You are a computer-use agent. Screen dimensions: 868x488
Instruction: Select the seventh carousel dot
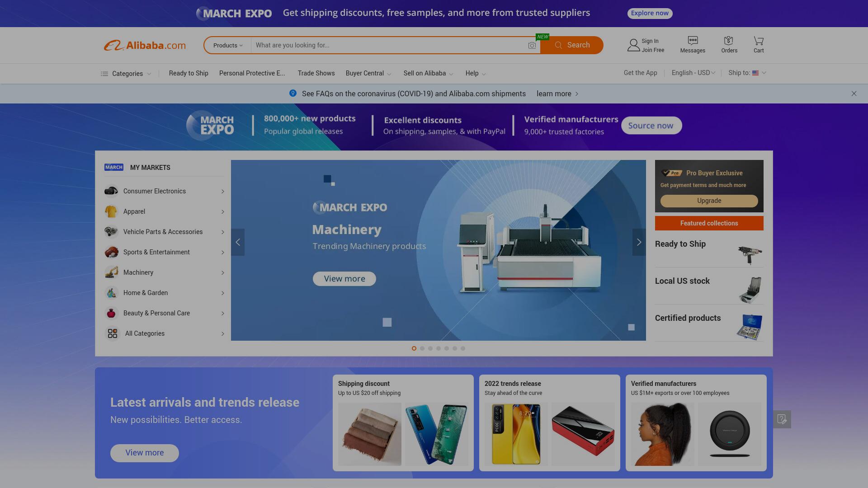(463, 348)
